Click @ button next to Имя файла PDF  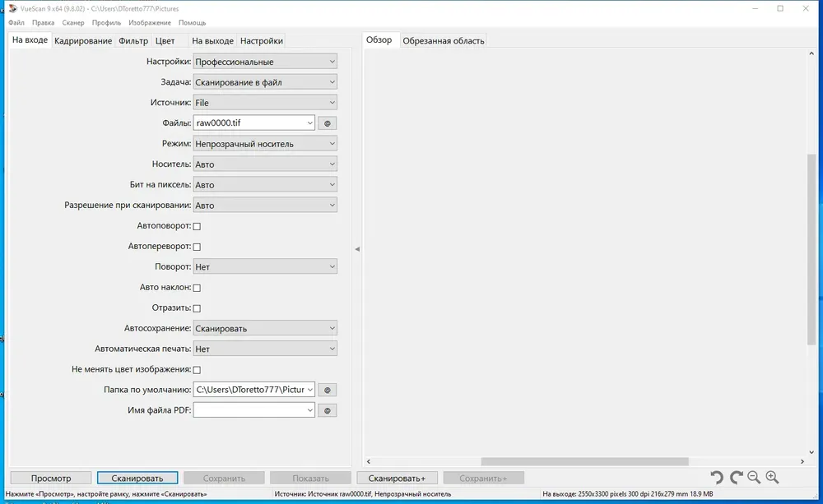click(327, 410)
